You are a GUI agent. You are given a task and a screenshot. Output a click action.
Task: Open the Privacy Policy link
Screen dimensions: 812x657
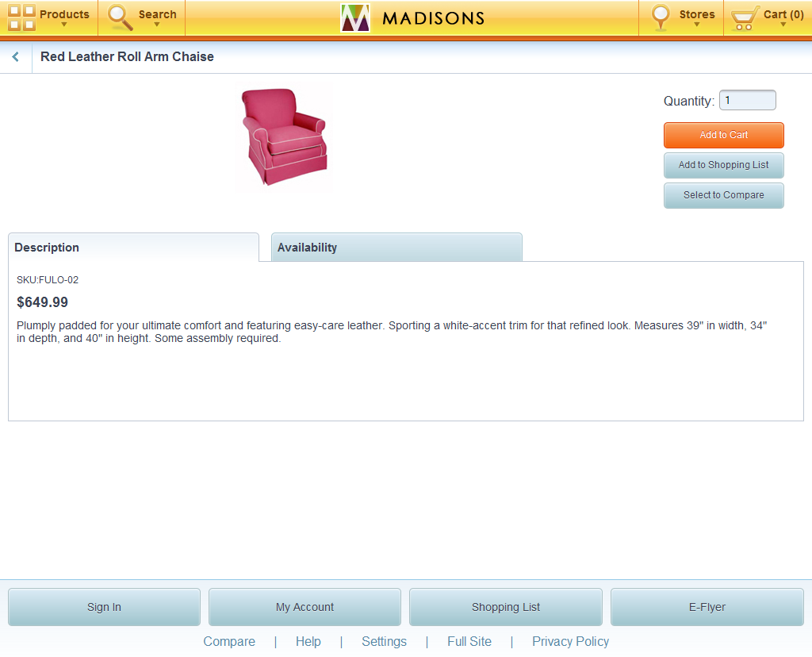pos(570,641)
